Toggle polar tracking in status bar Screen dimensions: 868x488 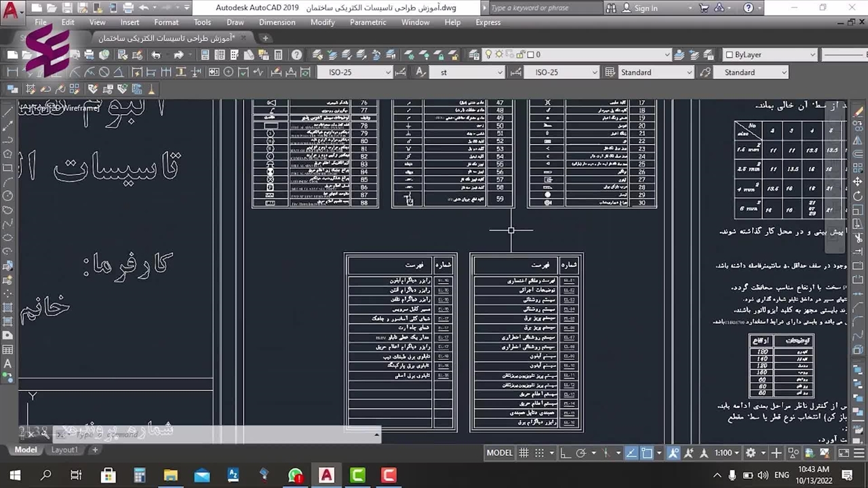point(580,453)
